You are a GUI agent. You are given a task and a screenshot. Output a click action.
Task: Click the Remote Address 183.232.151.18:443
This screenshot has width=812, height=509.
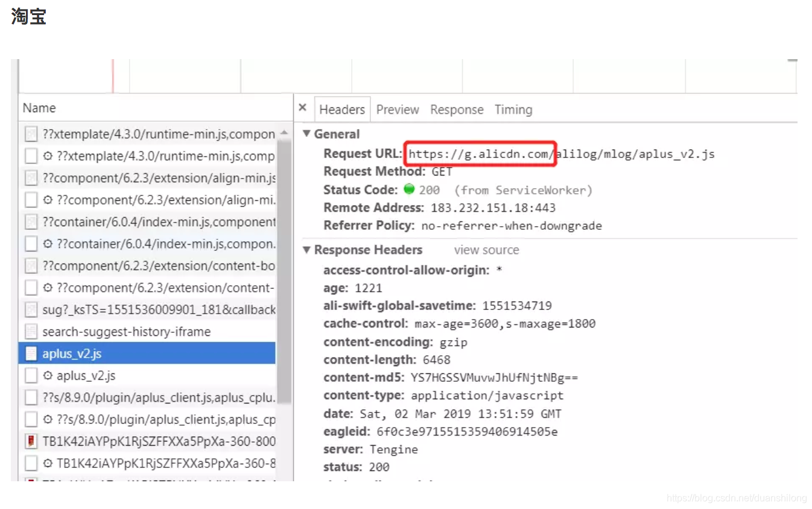(493, 208)
